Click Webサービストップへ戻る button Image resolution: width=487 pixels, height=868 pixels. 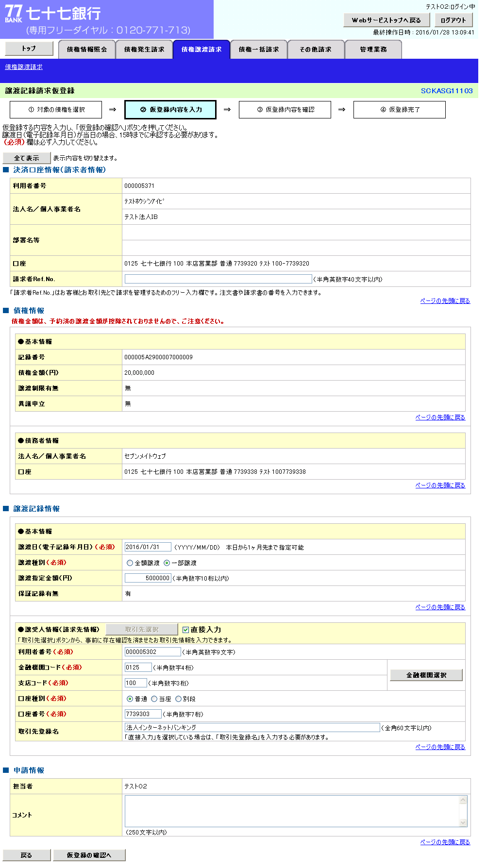tap(386, 20)
